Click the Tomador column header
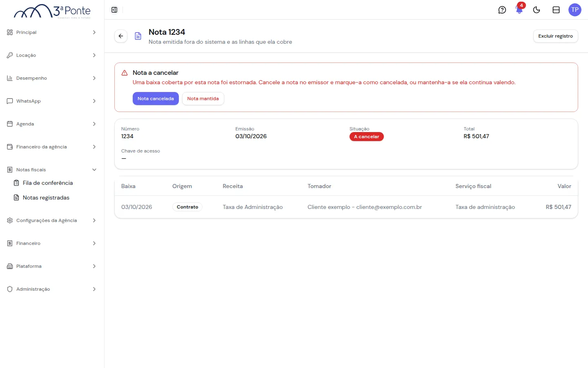 [x=319, y=186]
